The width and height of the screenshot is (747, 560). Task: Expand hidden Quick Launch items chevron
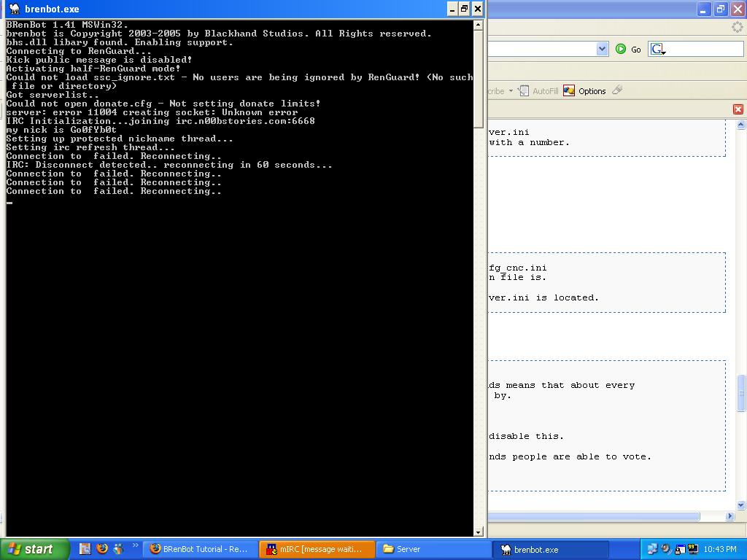point(135,545)
